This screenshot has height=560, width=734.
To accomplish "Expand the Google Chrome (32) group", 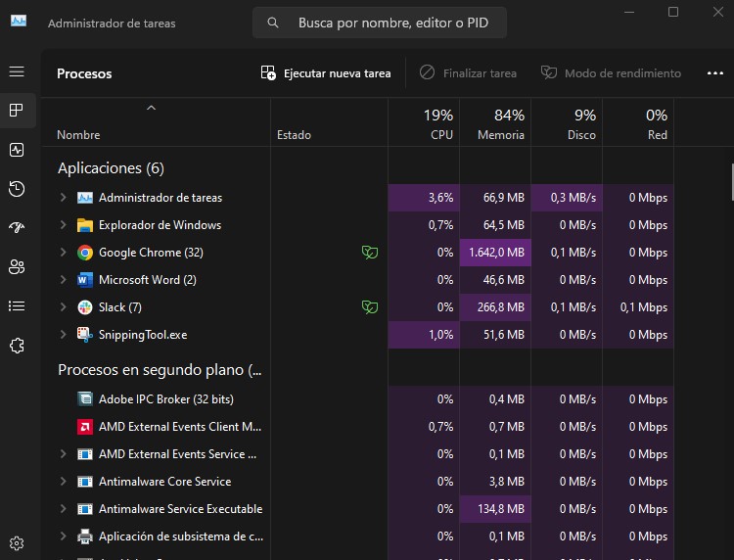I will click(64, 253).
